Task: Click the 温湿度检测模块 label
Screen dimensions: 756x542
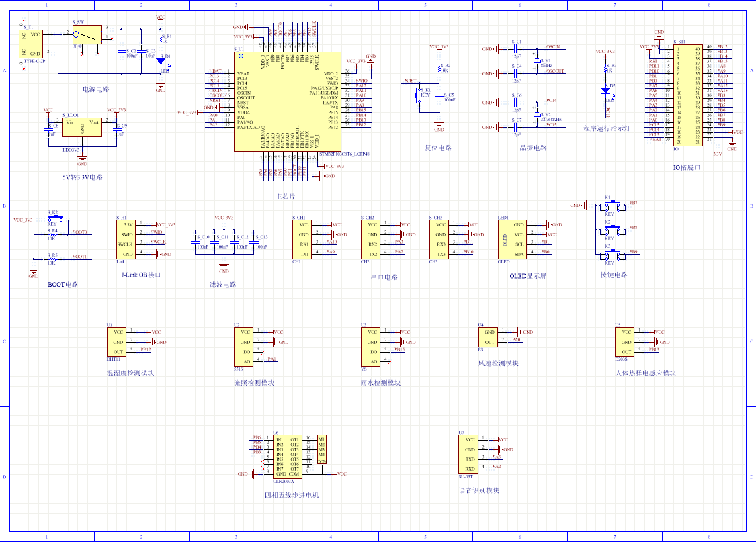Action: click(130, 373)
